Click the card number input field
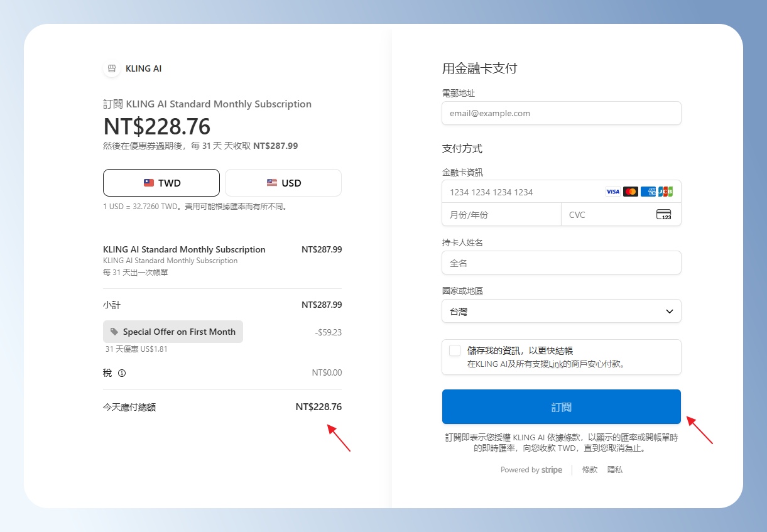This screenshot has width=767, height=532. 521,192
